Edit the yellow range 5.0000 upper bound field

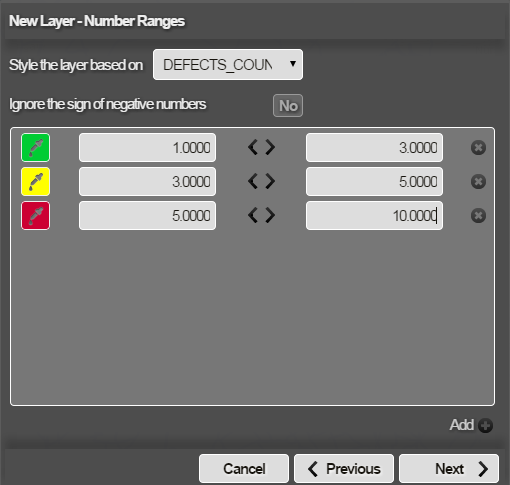pos(374,181)
